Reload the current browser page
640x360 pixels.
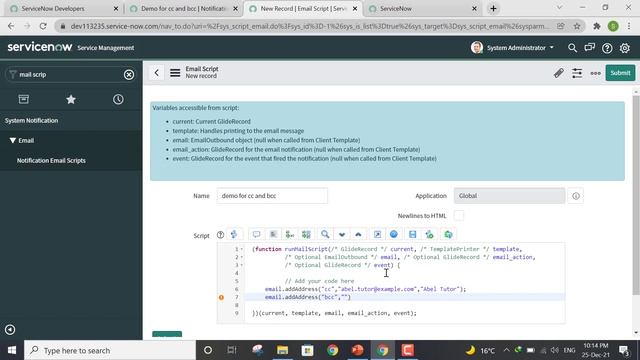coord(43,26)
